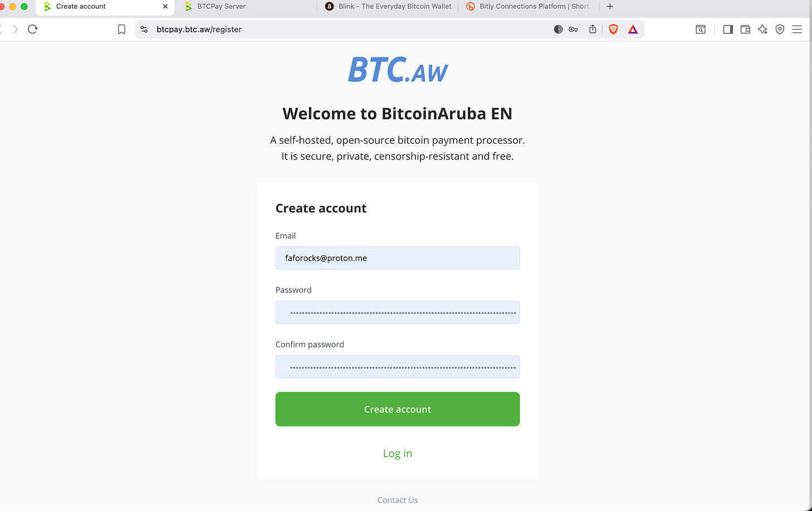Viewport: 812px width, 511px height.
Task: Click the green Create account button
Action: [x=398, y=409]
